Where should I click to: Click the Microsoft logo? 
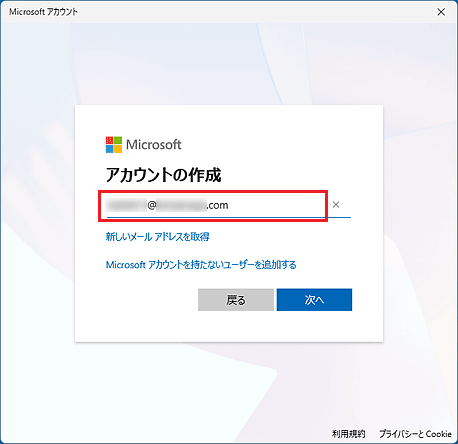point(144,145)
